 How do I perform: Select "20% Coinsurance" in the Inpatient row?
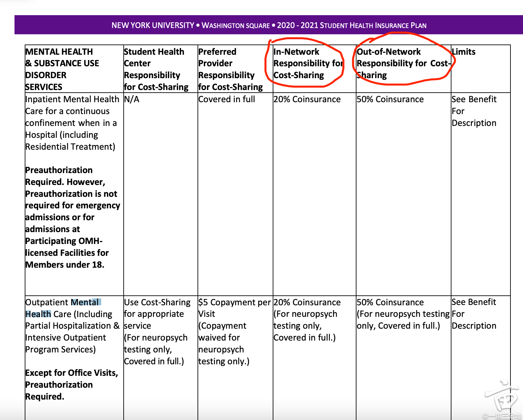(307, 99)
